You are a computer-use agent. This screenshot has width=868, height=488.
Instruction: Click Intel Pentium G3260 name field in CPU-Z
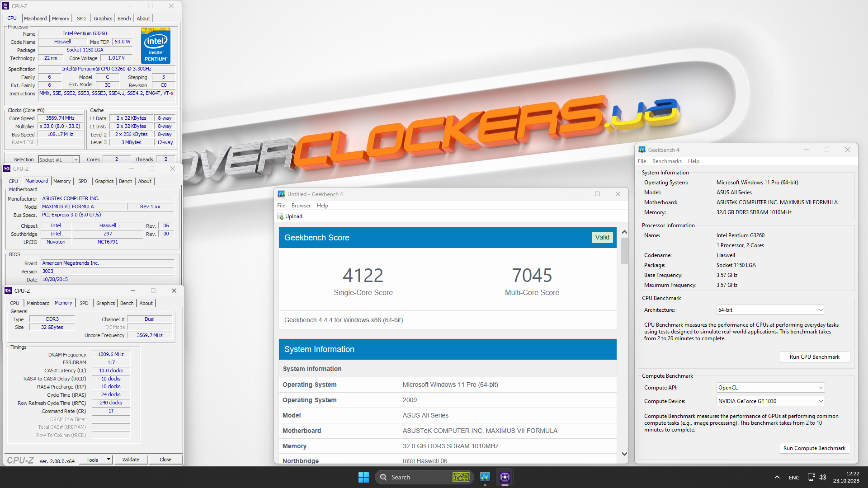coord(85,33)
